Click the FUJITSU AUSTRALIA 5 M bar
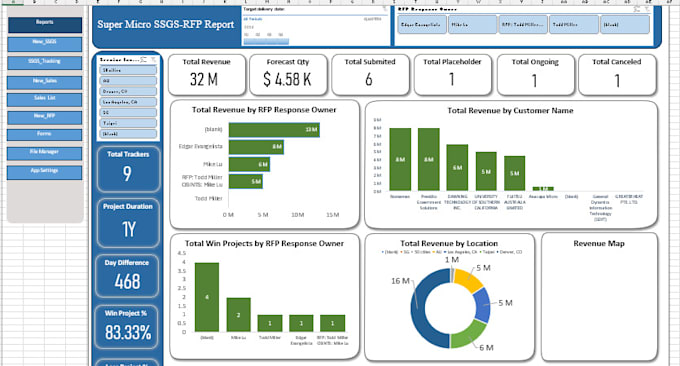Image resolution: width=680 pixels, height=366 pixels. 514,173
